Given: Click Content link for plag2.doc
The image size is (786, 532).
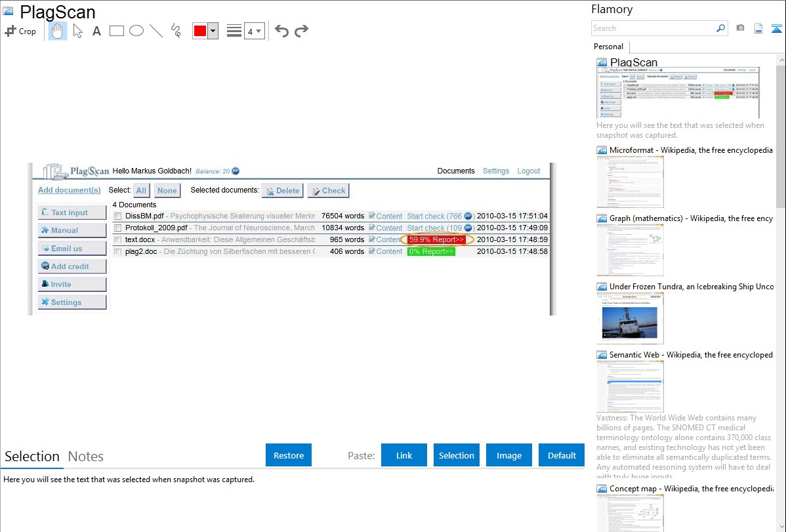Looking at the screenshot, I should (x=386, y=251).
